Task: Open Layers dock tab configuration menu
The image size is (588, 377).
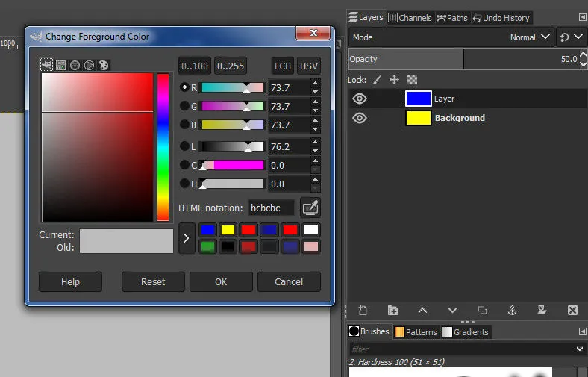Action: click(x=582, y=17)
